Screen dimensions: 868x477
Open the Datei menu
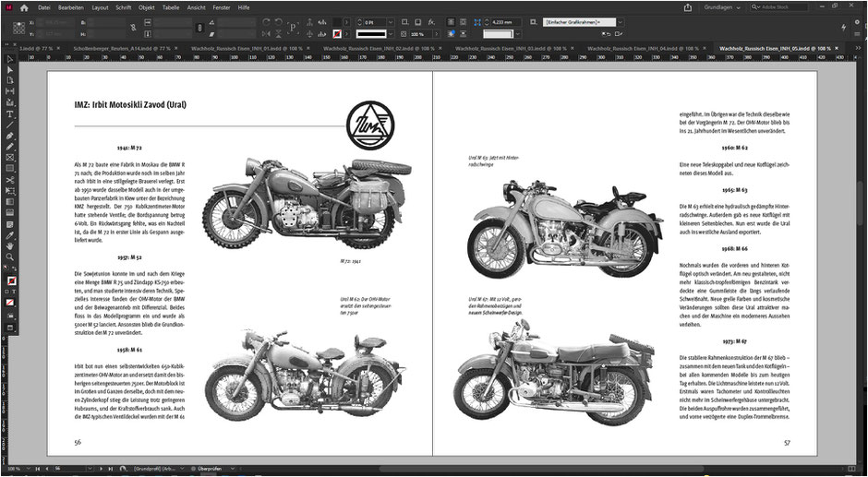44,7
